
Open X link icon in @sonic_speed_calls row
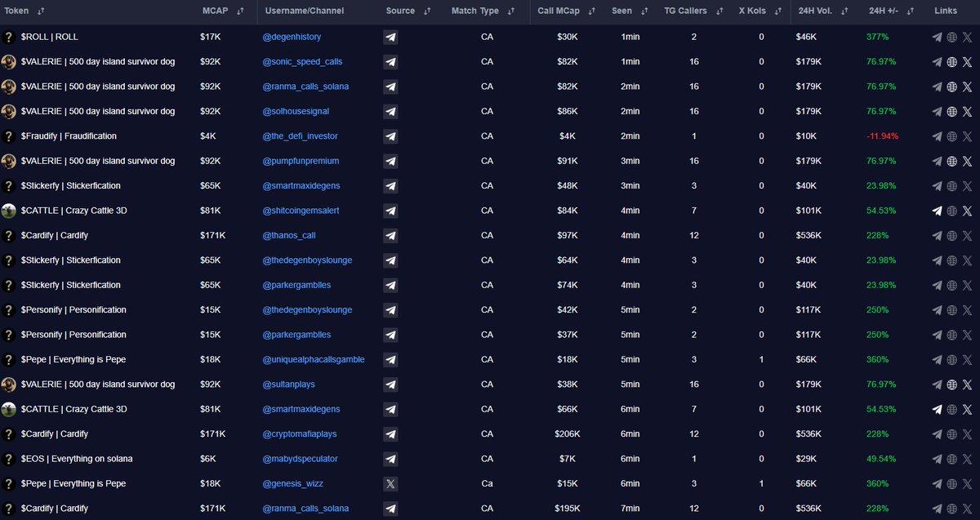(x=967, y=62)
